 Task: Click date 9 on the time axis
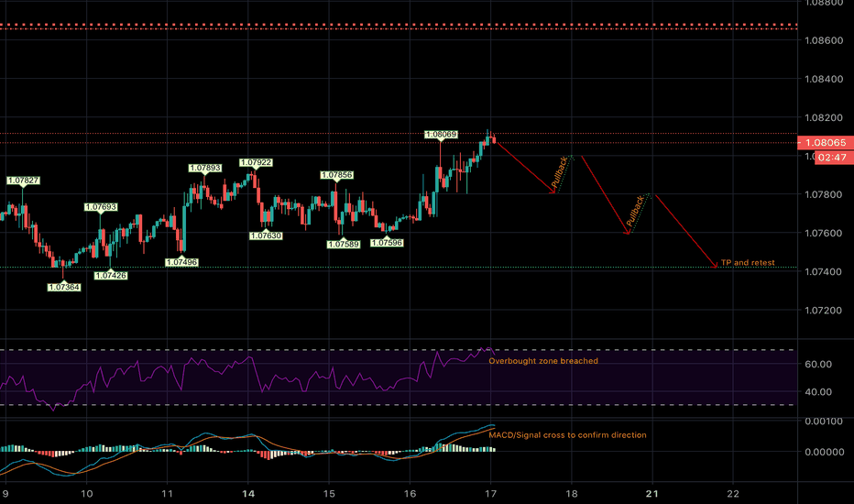[x=6, y=494]
